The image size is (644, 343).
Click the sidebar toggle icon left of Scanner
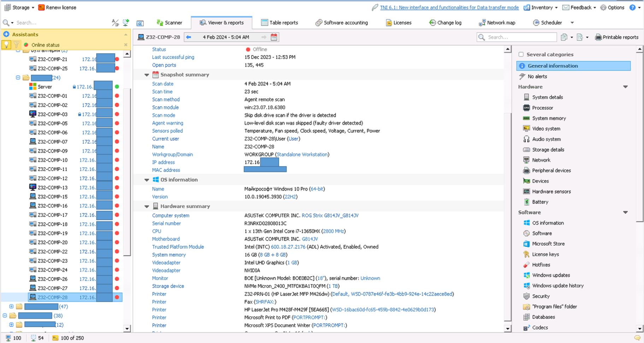tap(140, 23)
